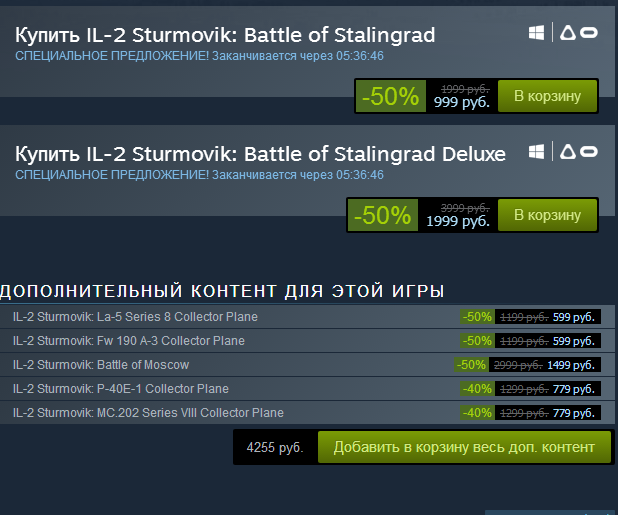
Task: Click HTC Vive triangle icon on Deluxe edition
Action: point(567,152)
